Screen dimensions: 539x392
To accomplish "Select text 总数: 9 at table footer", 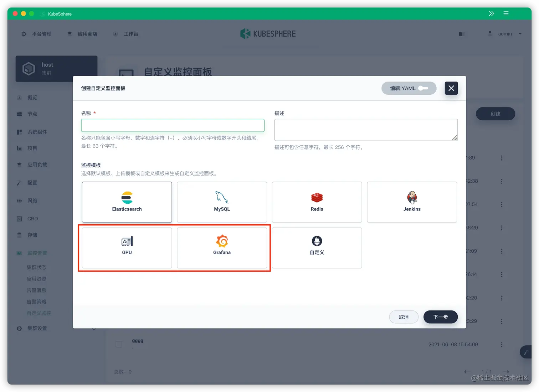I will point(123,372).
